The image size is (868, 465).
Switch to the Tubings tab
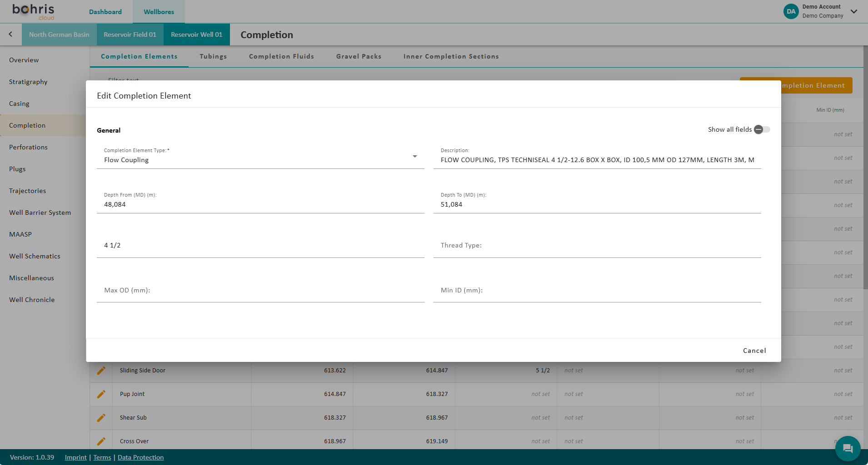click(x=213, y=56)
